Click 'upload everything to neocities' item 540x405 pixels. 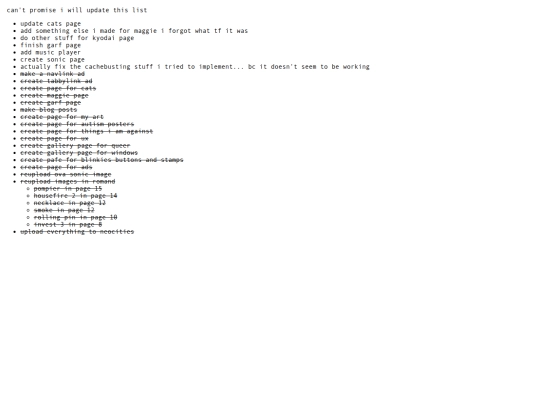point(77,232)
